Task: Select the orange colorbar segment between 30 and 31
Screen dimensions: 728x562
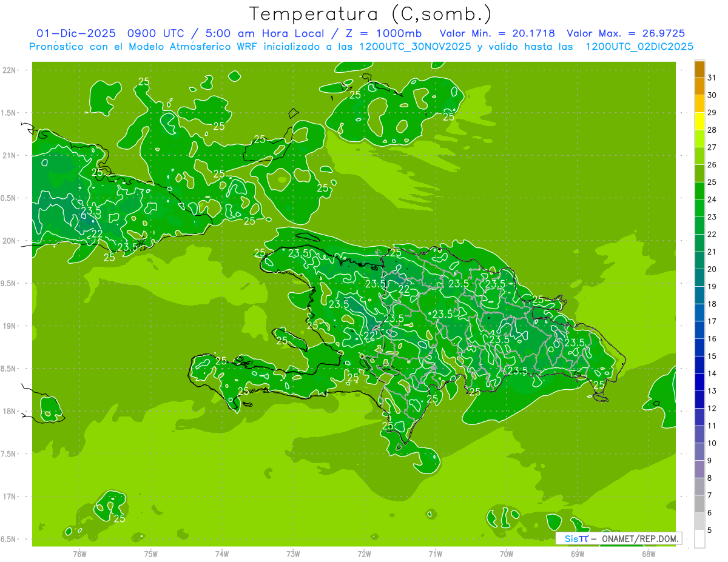Action: tap(699, 87)
